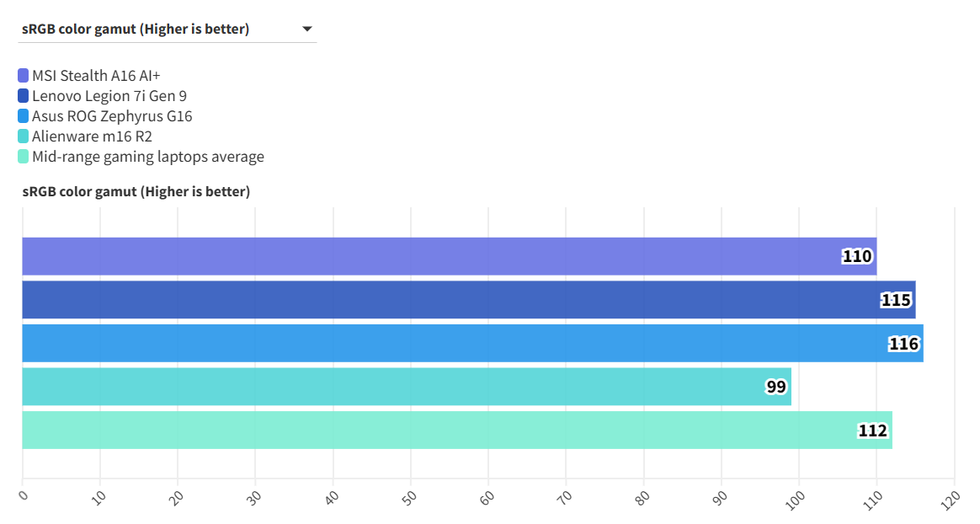Click the 120 tick label on x-axis
980x524 pixels.
pyautogui.click(x=951, y=499)
